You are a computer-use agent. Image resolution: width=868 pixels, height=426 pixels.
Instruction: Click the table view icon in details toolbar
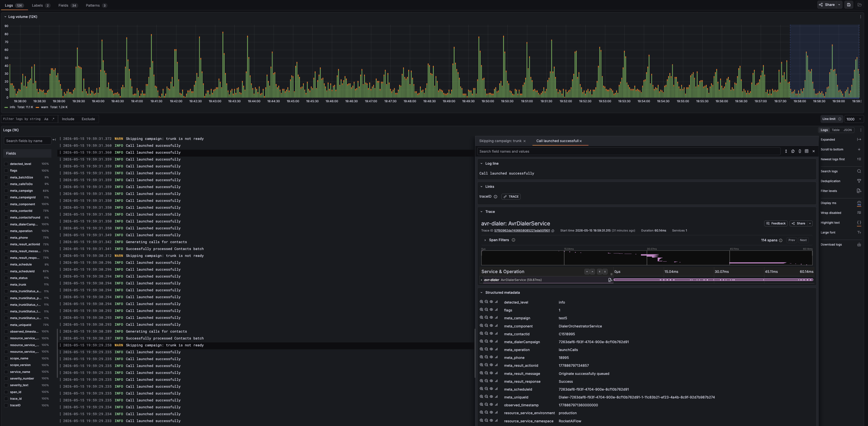pyautogui.click(x=806, y=151)
